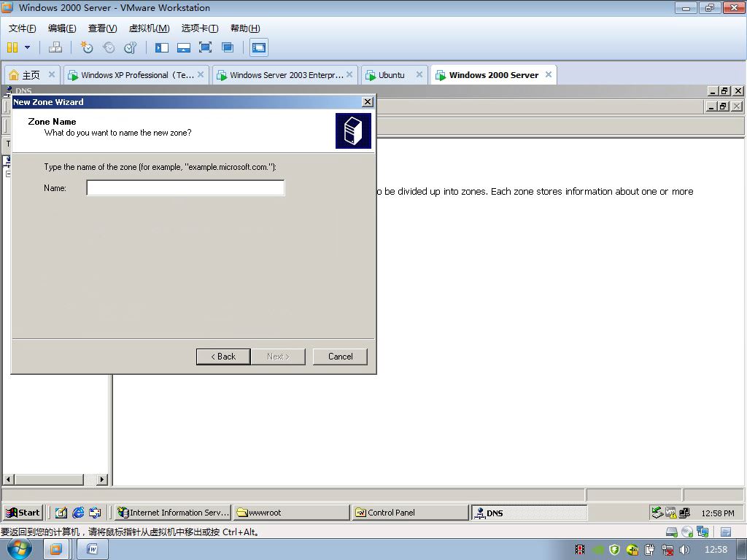Restore down the VMware Workstation window
This screenshot has height=560, width=747.
click(x=709, y=7)
